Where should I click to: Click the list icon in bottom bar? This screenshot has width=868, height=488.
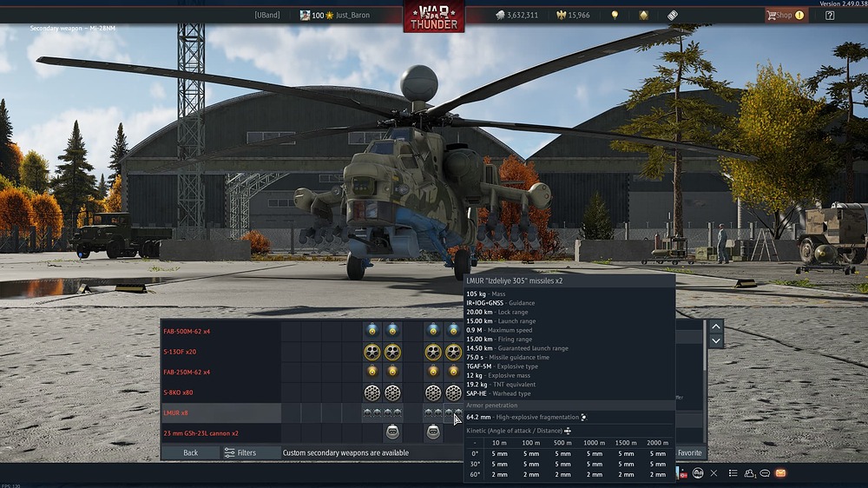733,473
